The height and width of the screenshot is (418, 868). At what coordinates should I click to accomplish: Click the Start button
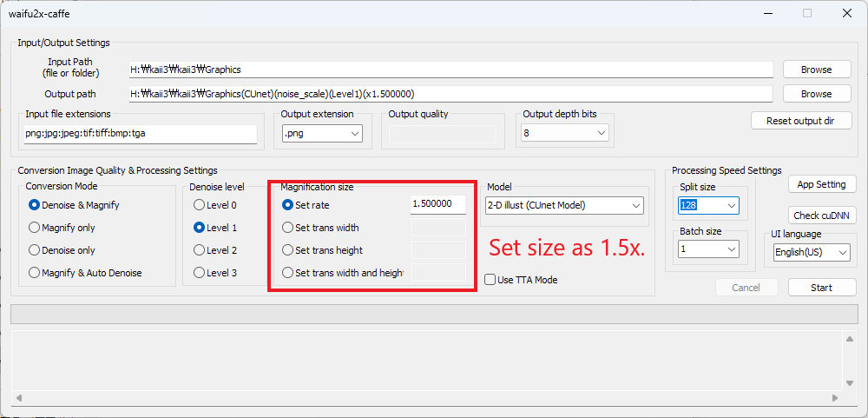821,288
